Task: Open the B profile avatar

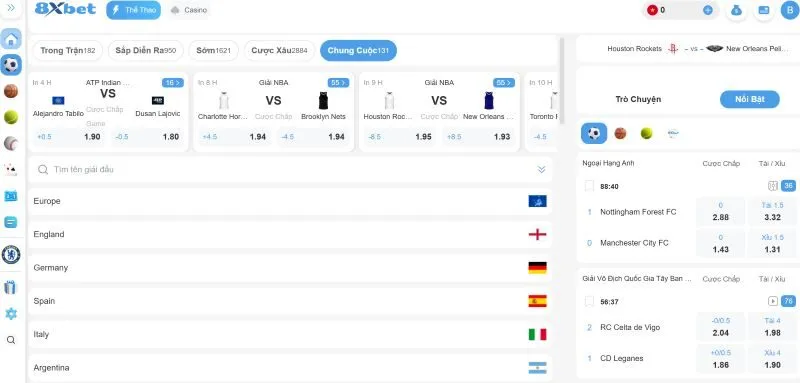Action: point(790,10)
